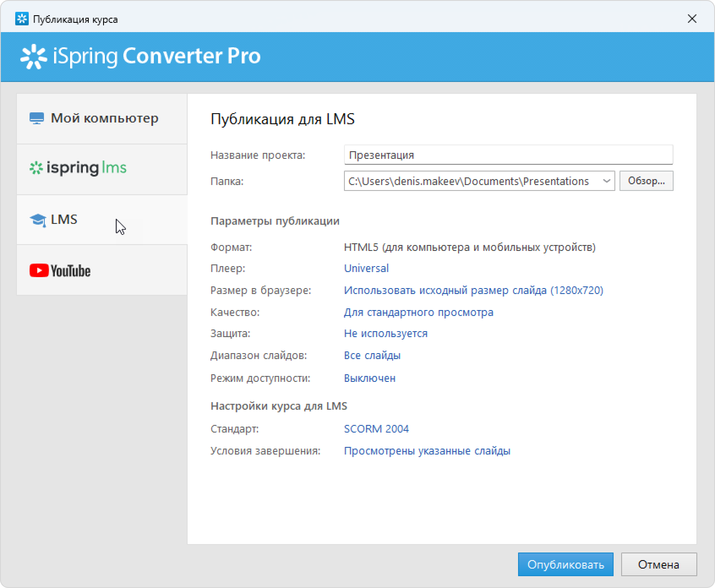The width and height of the screenshot is (715, 588).
Task: Click the Папка label
Action: [x=227, y=181]
